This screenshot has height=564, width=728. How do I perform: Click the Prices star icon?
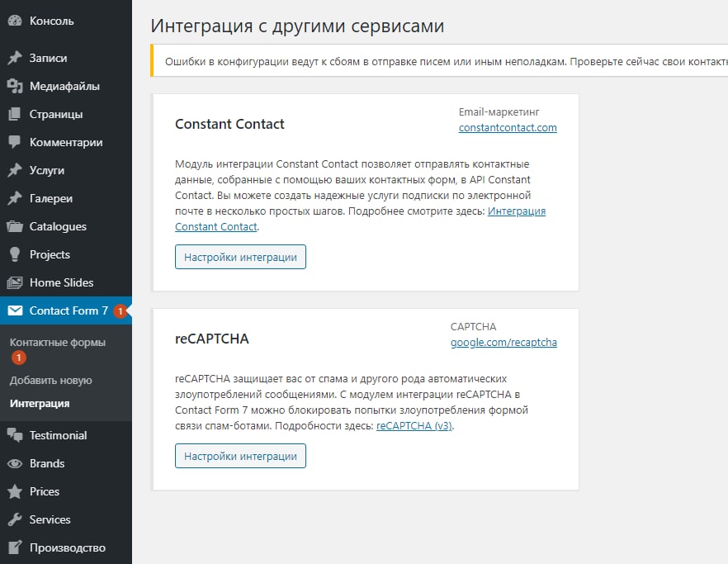click(x=14, y=492)
